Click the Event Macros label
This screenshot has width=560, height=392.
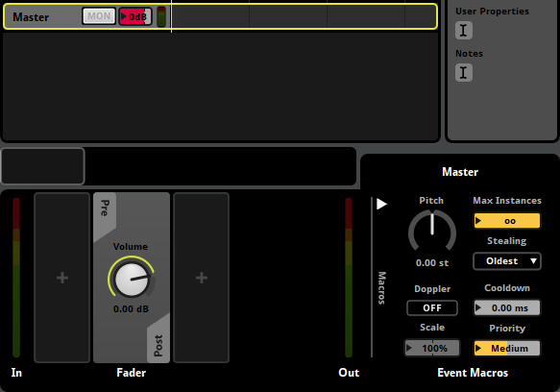click(x=473, y=373)
